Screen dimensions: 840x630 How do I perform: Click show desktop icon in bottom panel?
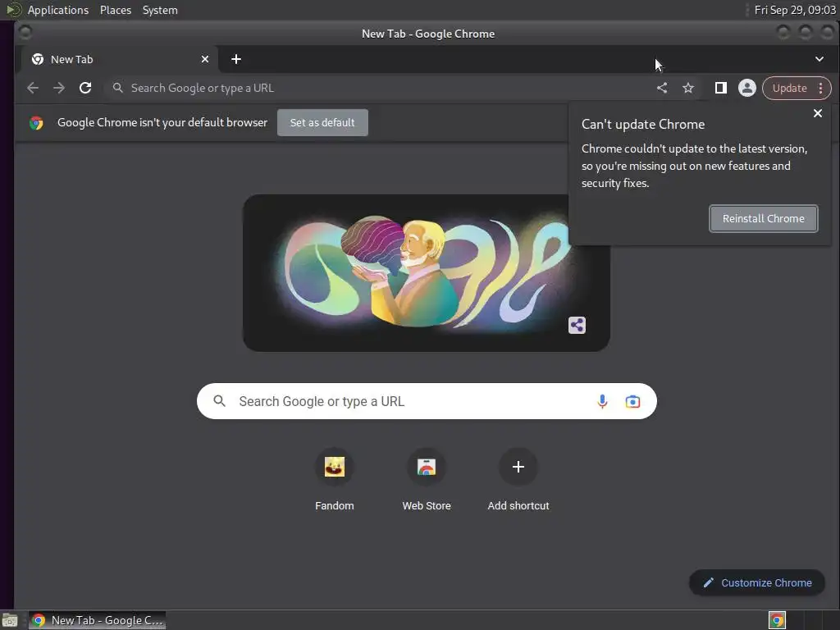[x=10, y=620]
